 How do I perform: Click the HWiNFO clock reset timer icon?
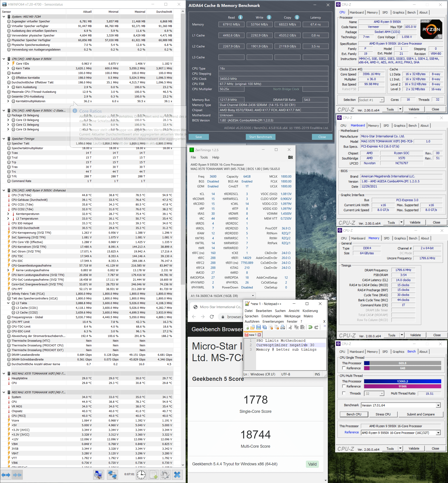click(141, 475)
